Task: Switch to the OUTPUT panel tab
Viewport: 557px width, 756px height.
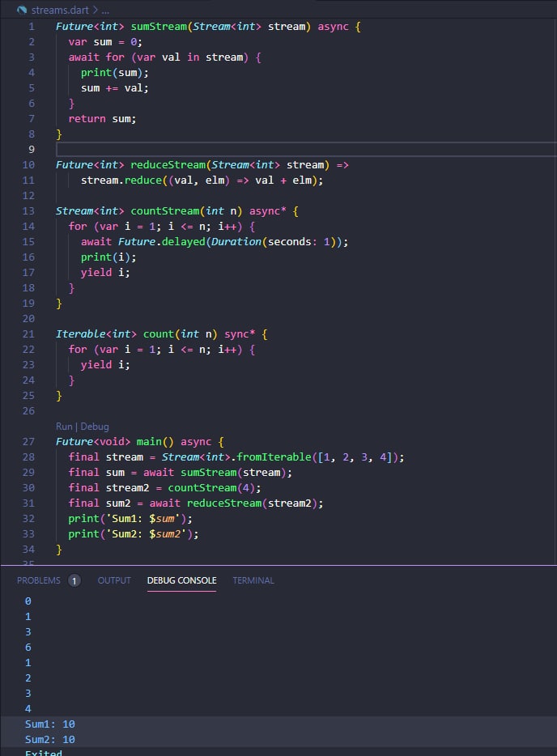Action: click(114, 580)
